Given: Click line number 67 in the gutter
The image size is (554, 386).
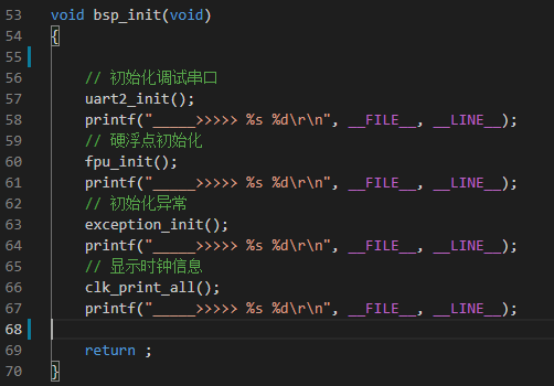Looking at the screenshot, I should point(13,308).
